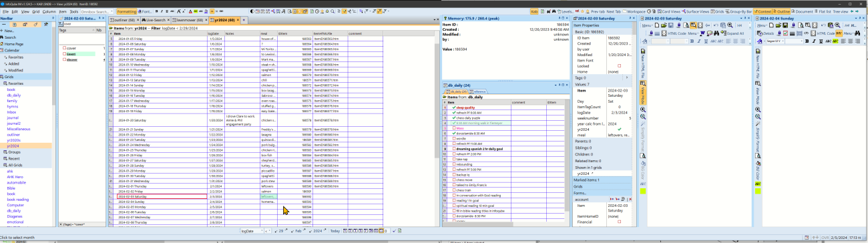The height and width of the screenshot is (243, 868).
Task: Toggle checkbox for wordle in db_daily
Action: pyautogui.click(x=453, y=138)
